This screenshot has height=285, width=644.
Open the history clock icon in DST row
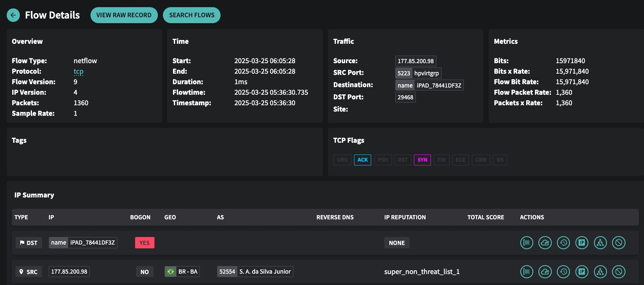(564, 242)
